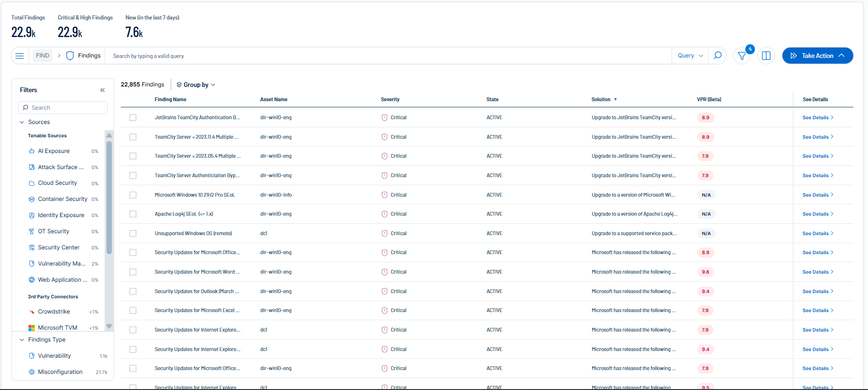
Task: Select the Microsoft TVM connector source
Action: tap(57, 328)
